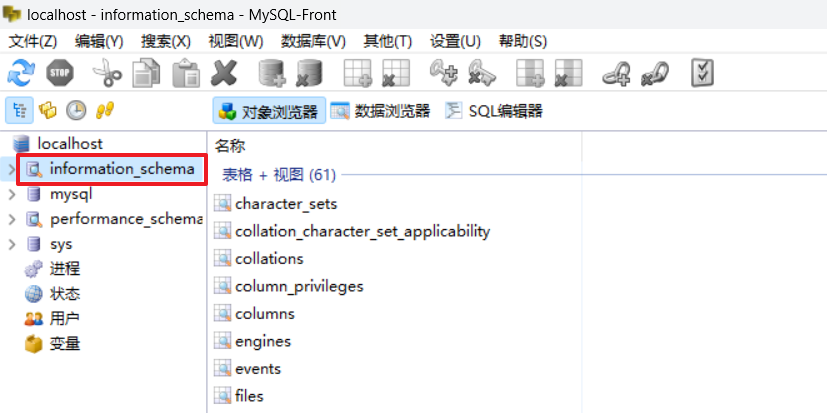Viewport: 827px width, 413px height.
Task: Open the 设置(U) menu
Action: point(455,41)
